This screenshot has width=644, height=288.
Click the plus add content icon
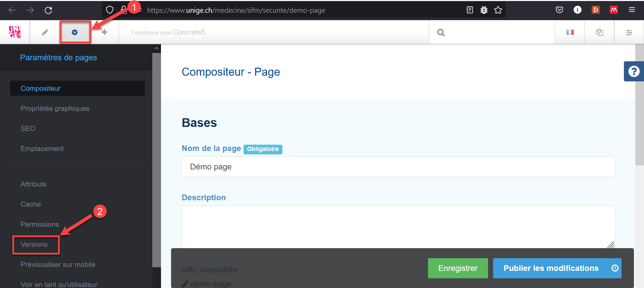pyautogui.click(x=104, y=32)
